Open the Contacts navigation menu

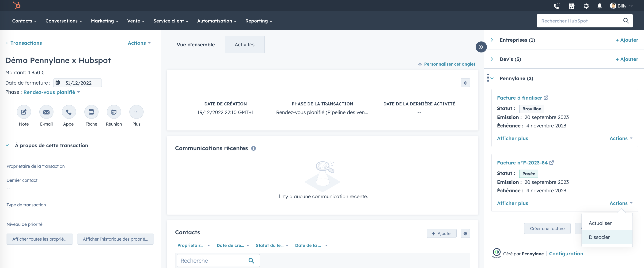24,21
